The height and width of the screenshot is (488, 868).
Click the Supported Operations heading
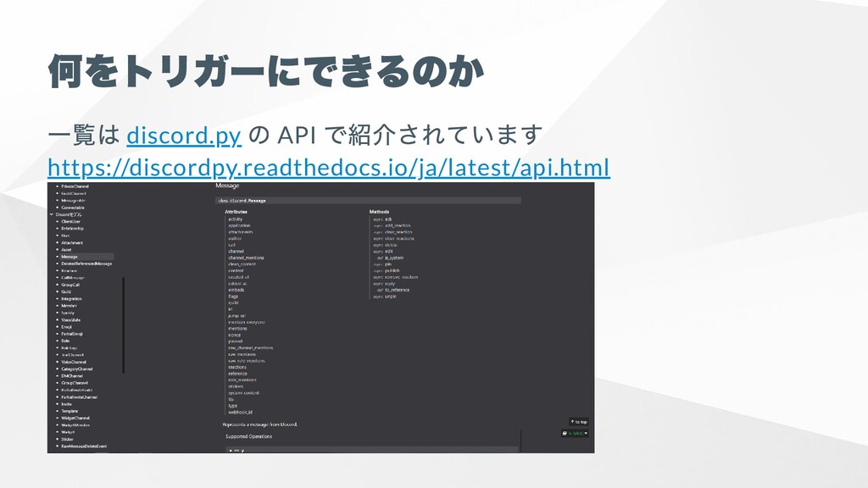click(248, 436)
